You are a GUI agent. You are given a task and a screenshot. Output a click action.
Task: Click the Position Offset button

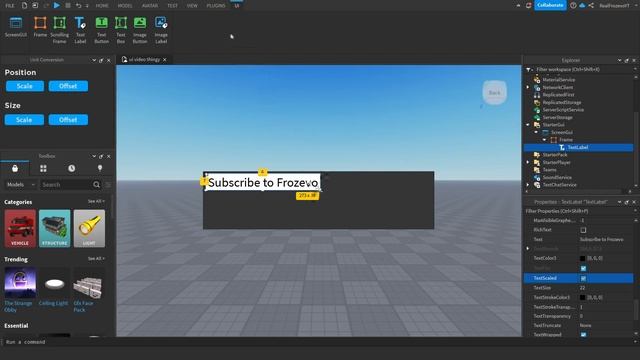coord(68,86)
